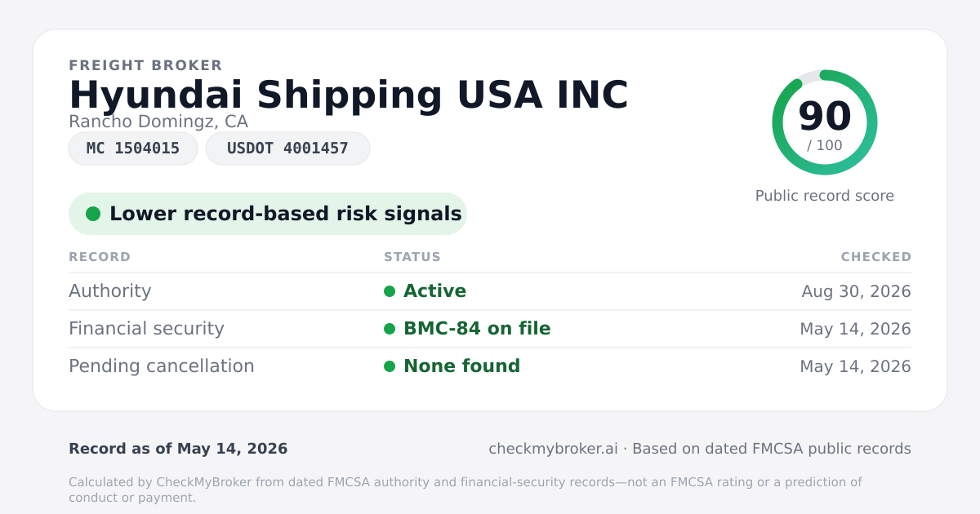Click the RECORD column header
This screenshot has width=980, height=514.
click(x=100, y=257)
